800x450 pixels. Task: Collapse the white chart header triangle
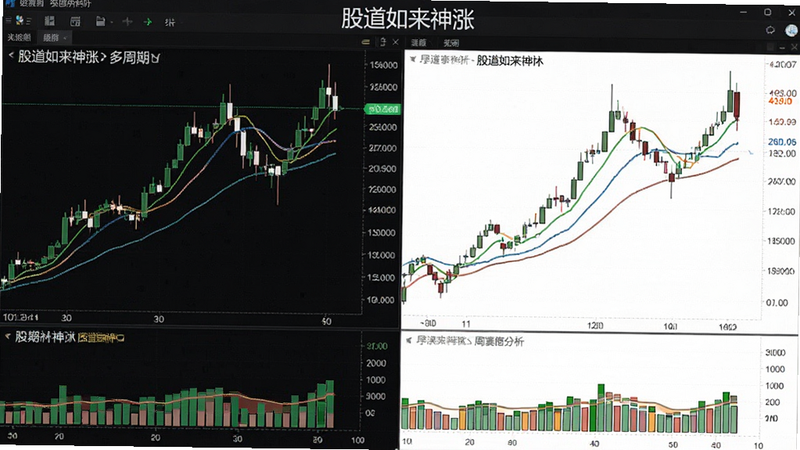click(413, 60)
